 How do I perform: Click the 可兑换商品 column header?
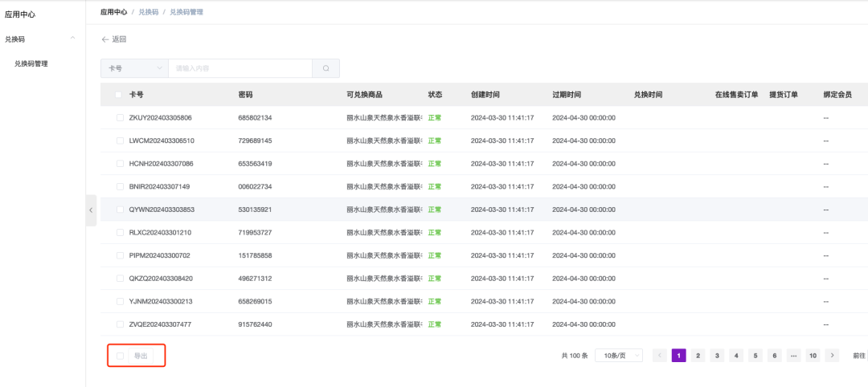pos(364,95)
